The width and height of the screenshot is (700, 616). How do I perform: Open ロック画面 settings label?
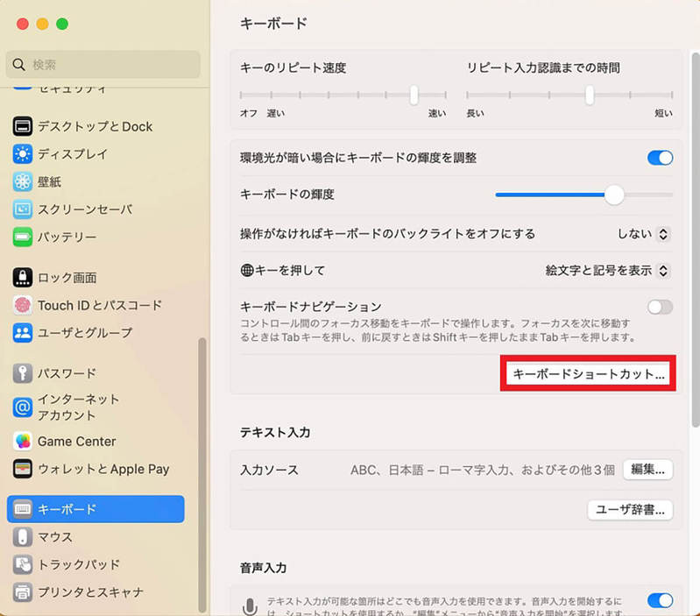click(x=67, y=278)
